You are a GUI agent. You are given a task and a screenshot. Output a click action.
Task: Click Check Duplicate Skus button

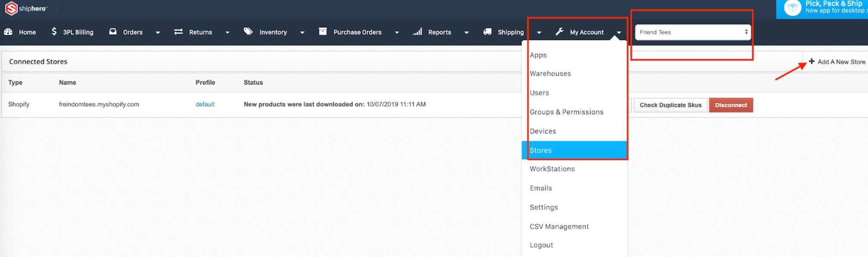point(670,105)
